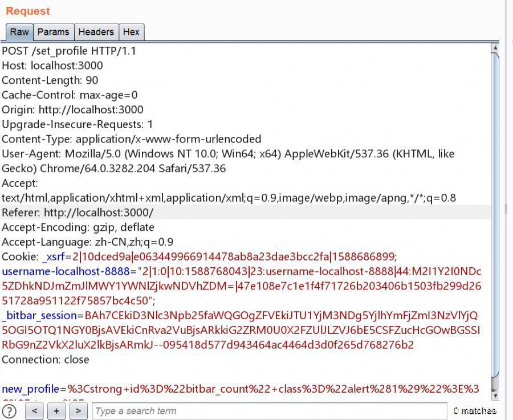Click the _bitbar_session cookie name

click(x=39, y=315)
